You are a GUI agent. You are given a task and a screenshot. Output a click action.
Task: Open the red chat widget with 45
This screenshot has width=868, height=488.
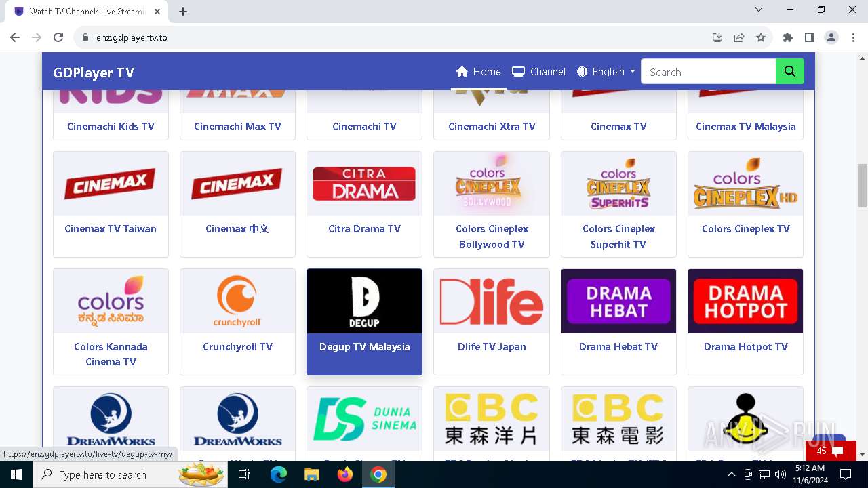click(x=831, y=451)
